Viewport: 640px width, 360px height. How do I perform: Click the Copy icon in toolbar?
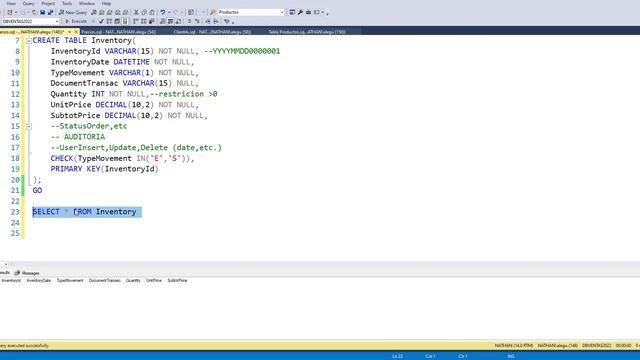[x=144, y=12]
